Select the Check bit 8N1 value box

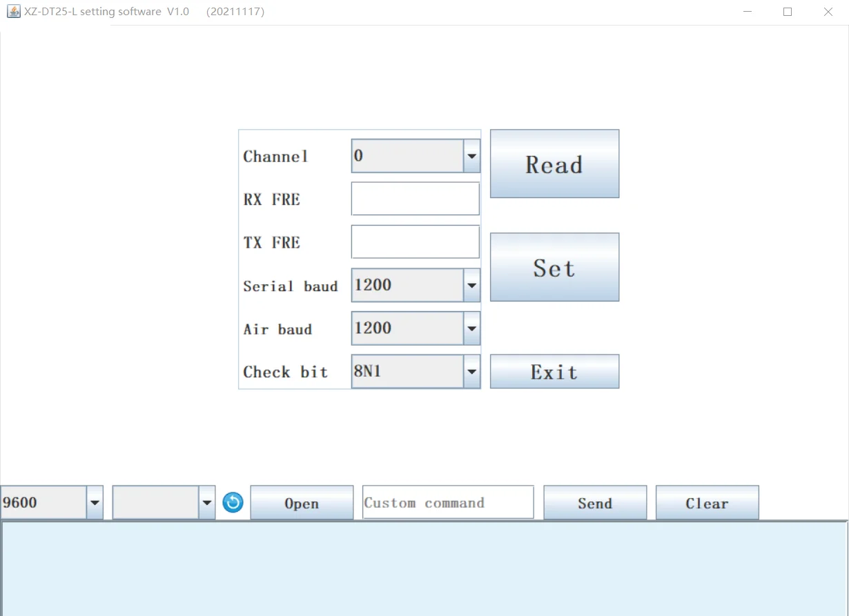407,372
